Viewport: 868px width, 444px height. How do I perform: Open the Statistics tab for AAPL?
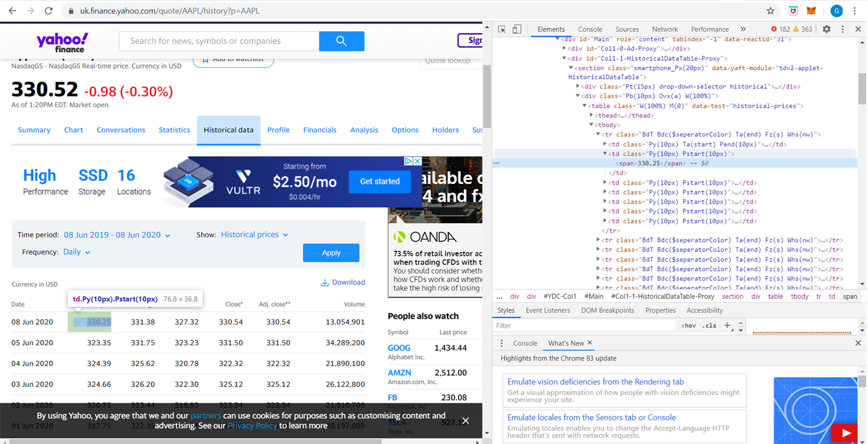click(x=174, y=130)
